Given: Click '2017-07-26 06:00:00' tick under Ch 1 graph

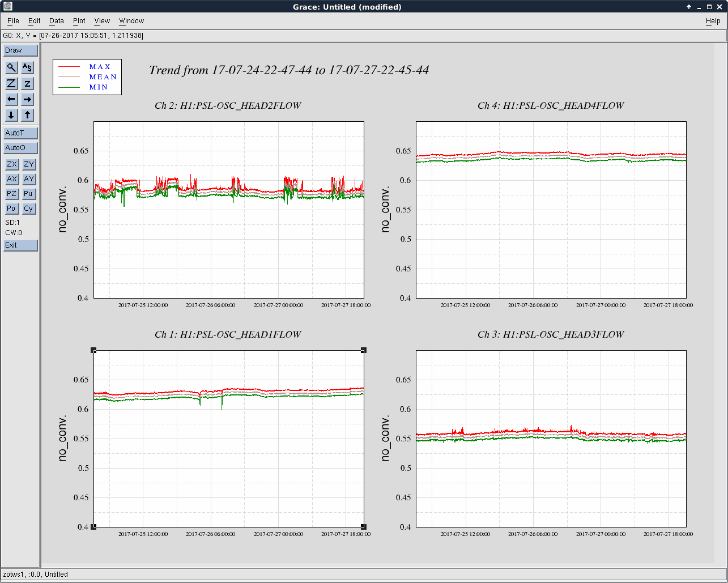Looking at the screenshot, I should pyautogui.click(x=210, y=534).
